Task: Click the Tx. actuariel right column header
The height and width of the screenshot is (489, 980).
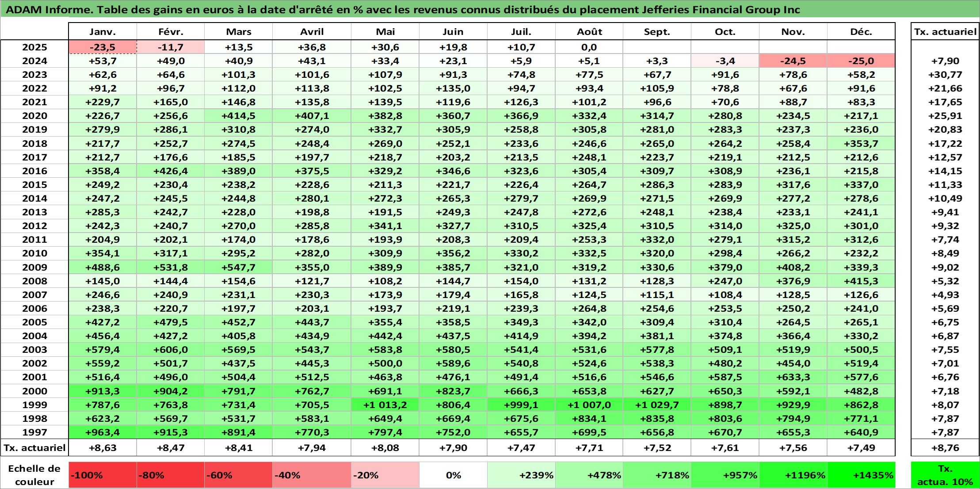Action: (x=945, y=32)
